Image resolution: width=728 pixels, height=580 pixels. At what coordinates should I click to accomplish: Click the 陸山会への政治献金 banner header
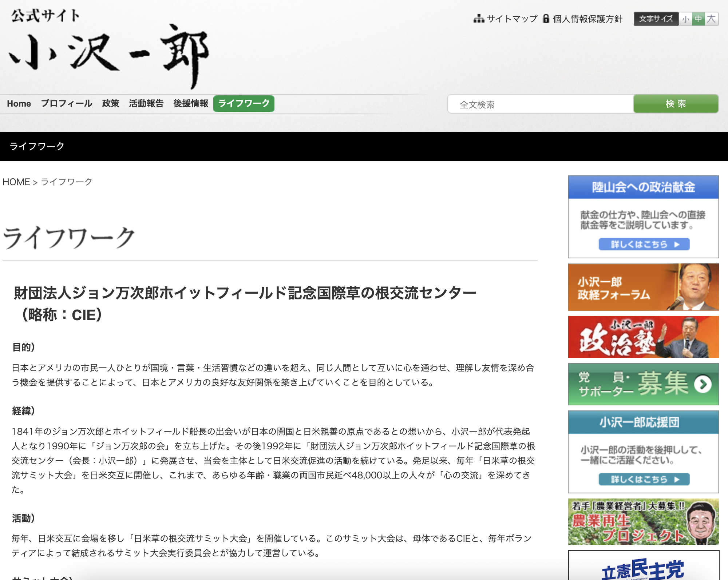[x=644, y=187]
